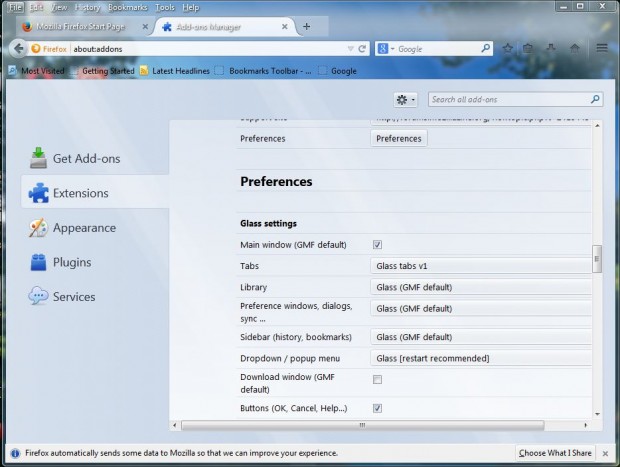
Task: Click the Extensions puzzle piece icon
Action: click(x=38, y=193)
